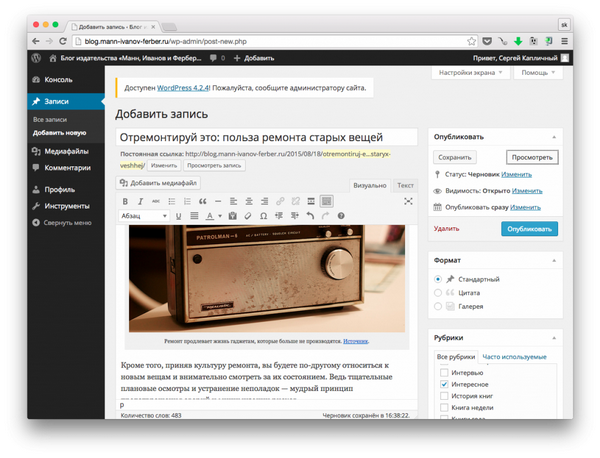Insert special character with omega icon

tap(263, 216)
